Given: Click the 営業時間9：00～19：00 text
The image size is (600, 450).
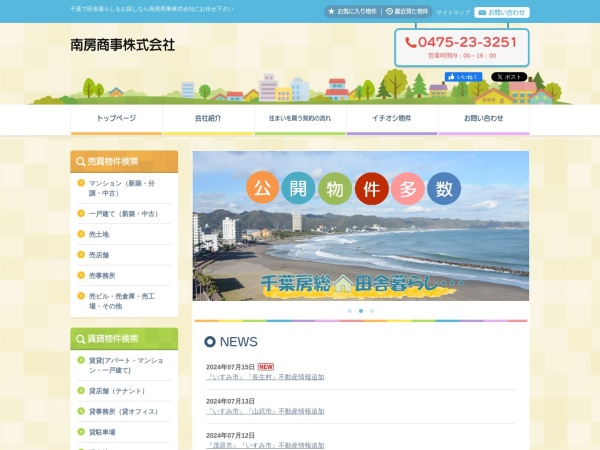Looking at the screenshot, I should click(x=462, y=56).
